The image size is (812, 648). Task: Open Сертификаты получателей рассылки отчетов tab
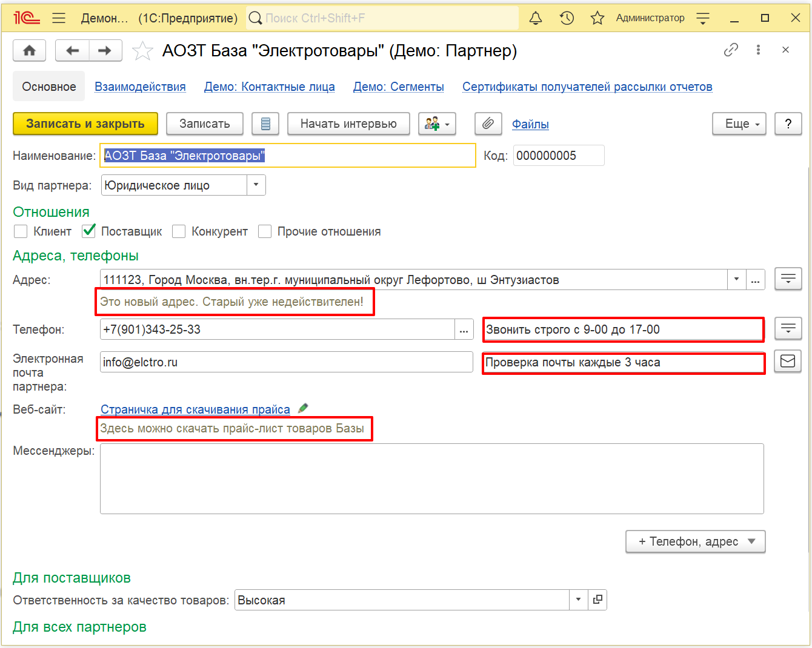coord(587,87)
